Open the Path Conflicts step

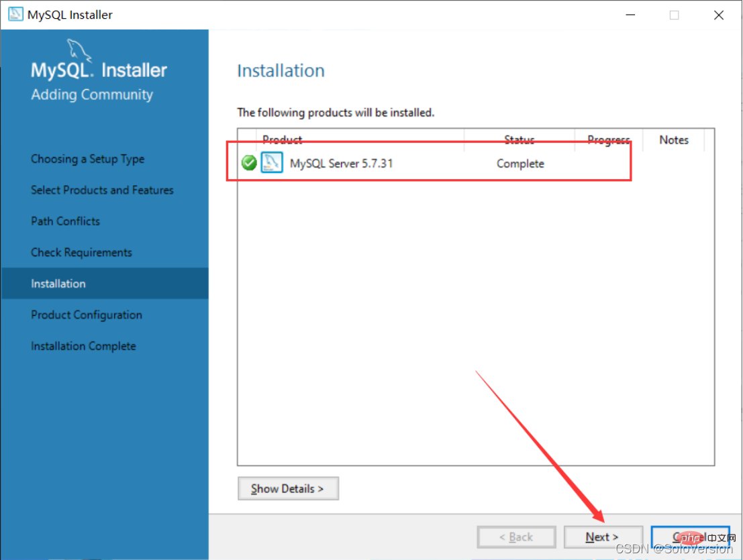coord(65,221)
